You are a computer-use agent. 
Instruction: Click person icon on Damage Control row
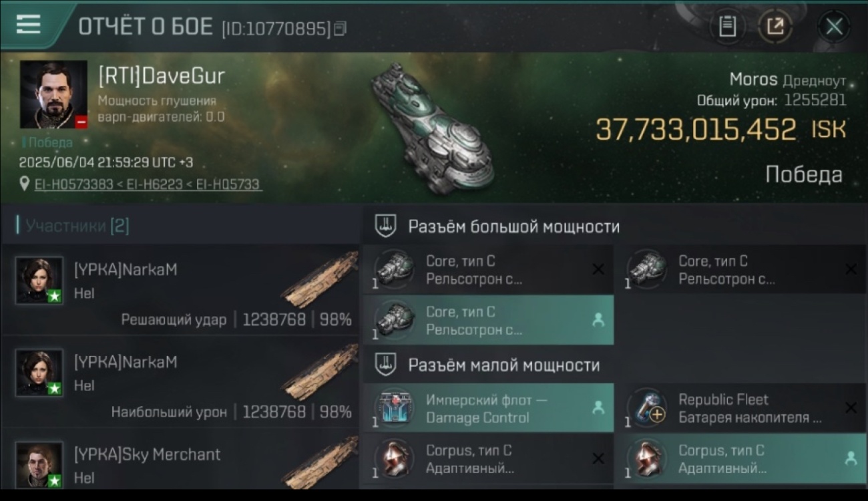click(x=598, y=406)
